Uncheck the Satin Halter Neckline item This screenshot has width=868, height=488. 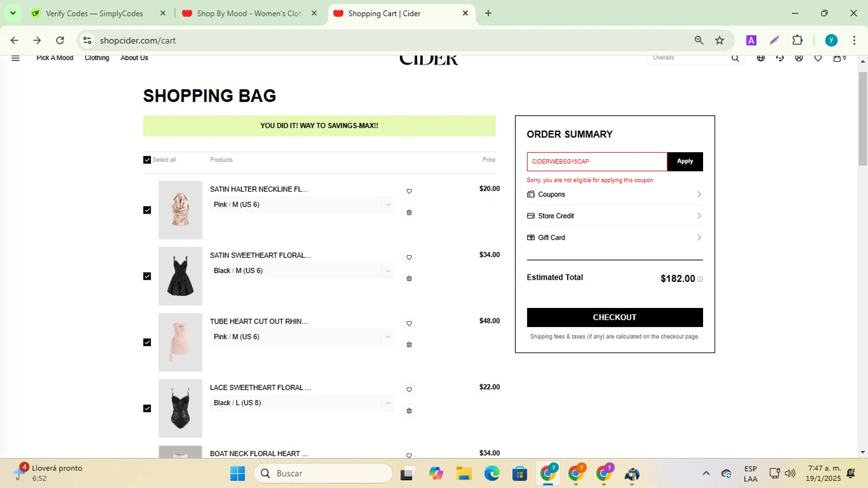pyautogui.click(x=147, y=210)
